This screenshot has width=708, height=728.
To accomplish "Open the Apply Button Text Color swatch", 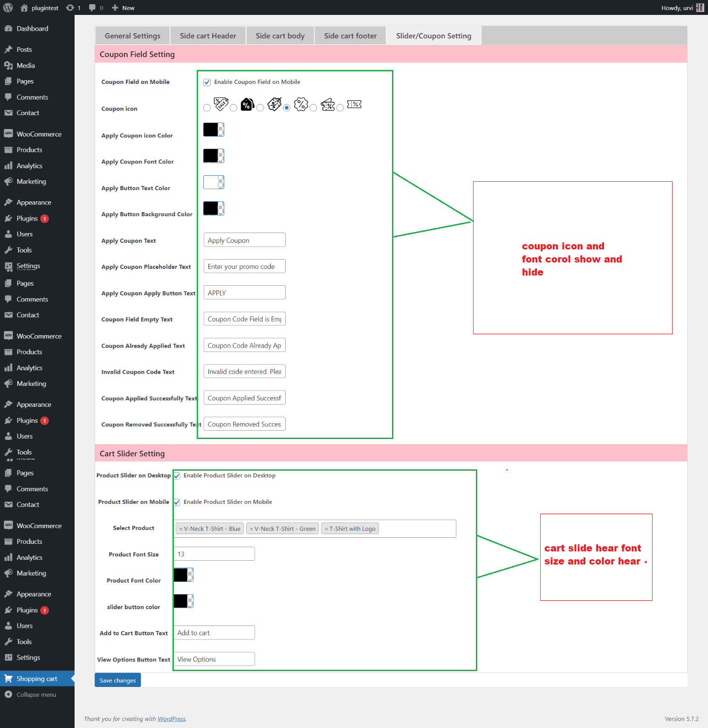I will tap(213, 182).
